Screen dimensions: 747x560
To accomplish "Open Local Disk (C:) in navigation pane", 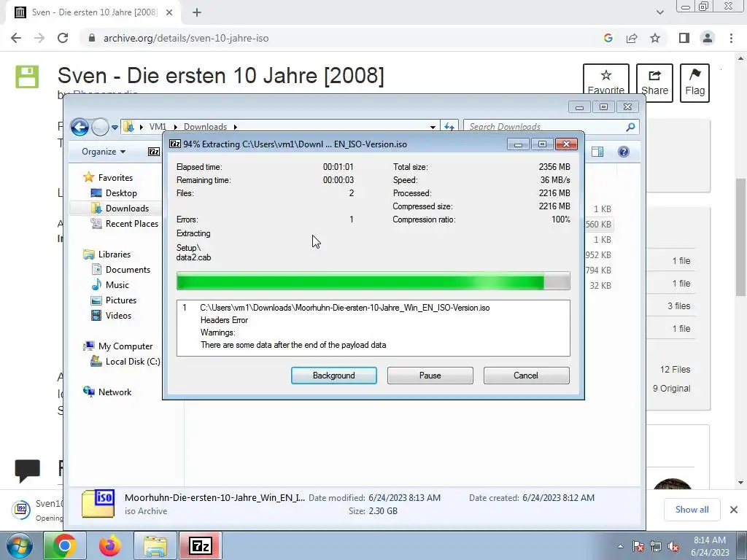I will pyautogui.click(x=133, y=362).
